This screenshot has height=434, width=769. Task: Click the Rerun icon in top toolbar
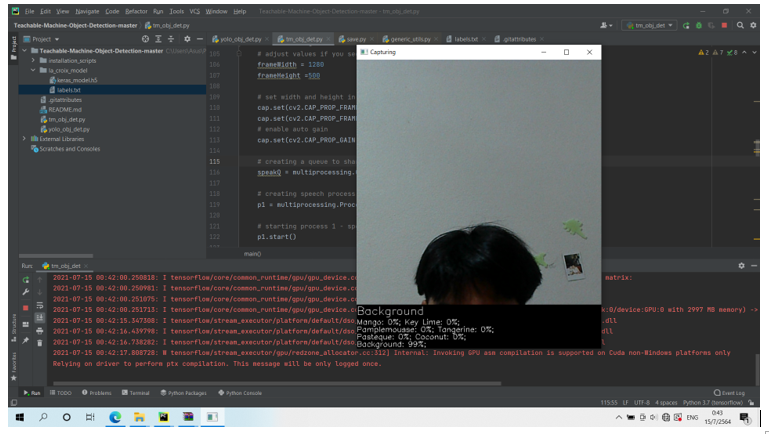[x=686, y=26]
